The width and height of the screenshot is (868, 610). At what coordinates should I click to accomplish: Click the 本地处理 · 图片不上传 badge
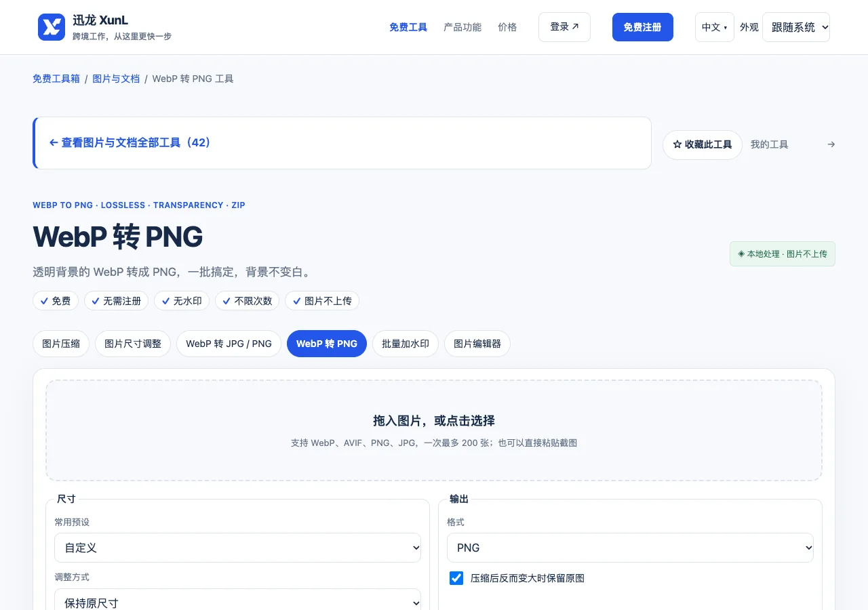point(783,254)
